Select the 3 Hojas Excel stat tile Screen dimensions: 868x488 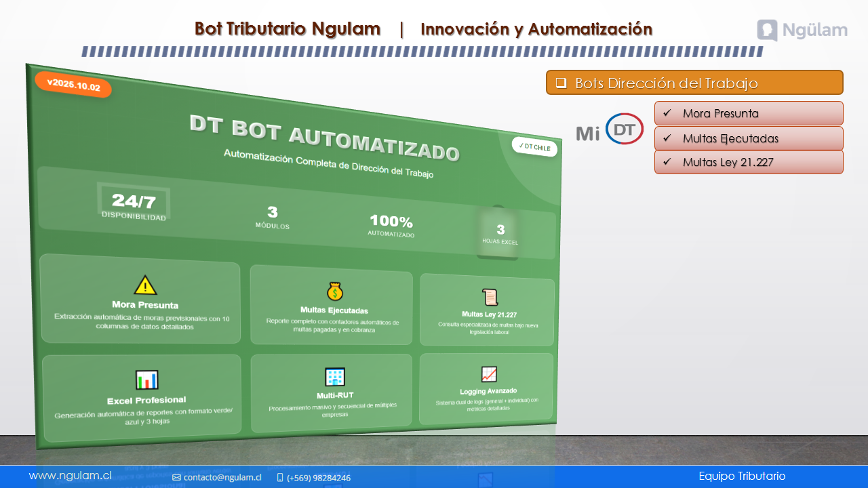click(x=500, y=233)
